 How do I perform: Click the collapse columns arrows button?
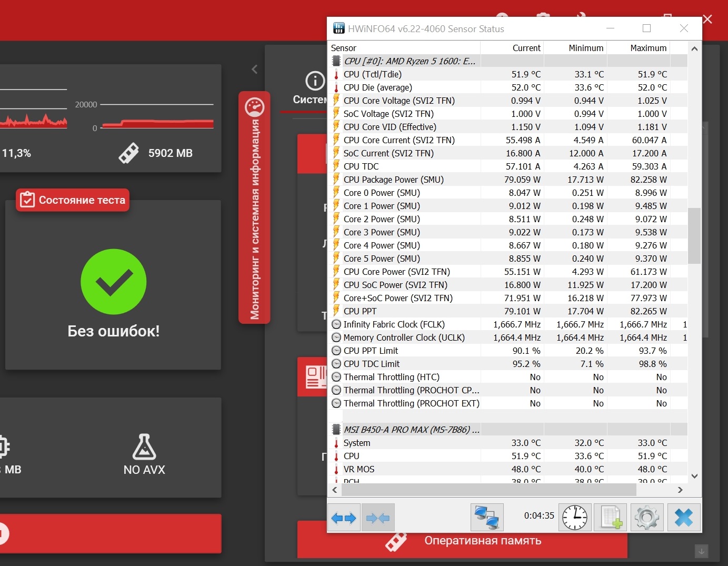tap(377, 518)
